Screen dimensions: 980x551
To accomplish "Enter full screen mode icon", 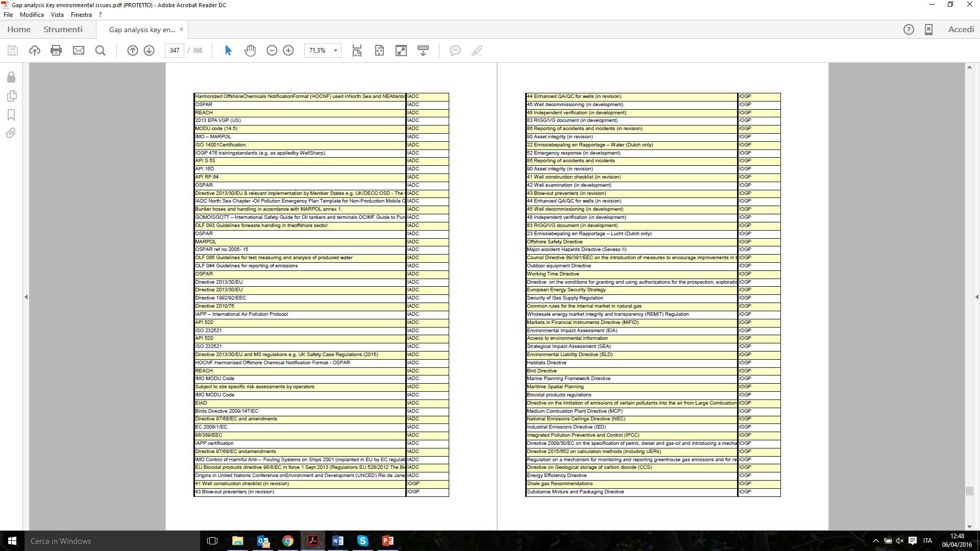I will pos(401,51).
